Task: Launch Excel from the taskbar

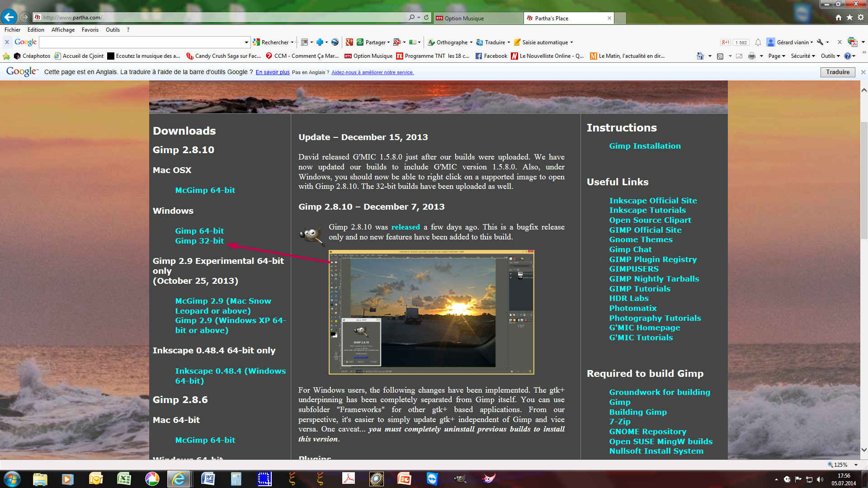Action: pos(124,479)
